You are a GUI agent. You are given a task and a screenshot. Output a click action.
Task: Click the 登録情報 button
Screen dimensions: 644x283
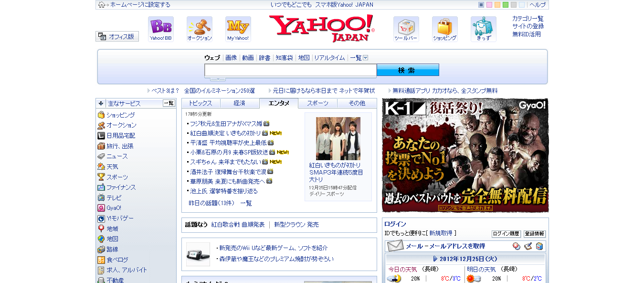(x=535, y=234)
